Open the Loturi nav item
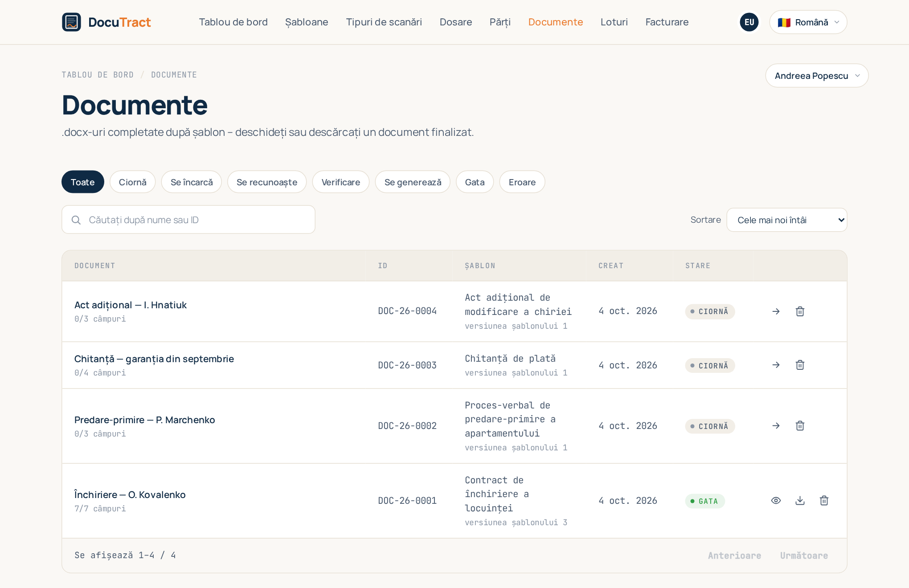 coord(614,22)
